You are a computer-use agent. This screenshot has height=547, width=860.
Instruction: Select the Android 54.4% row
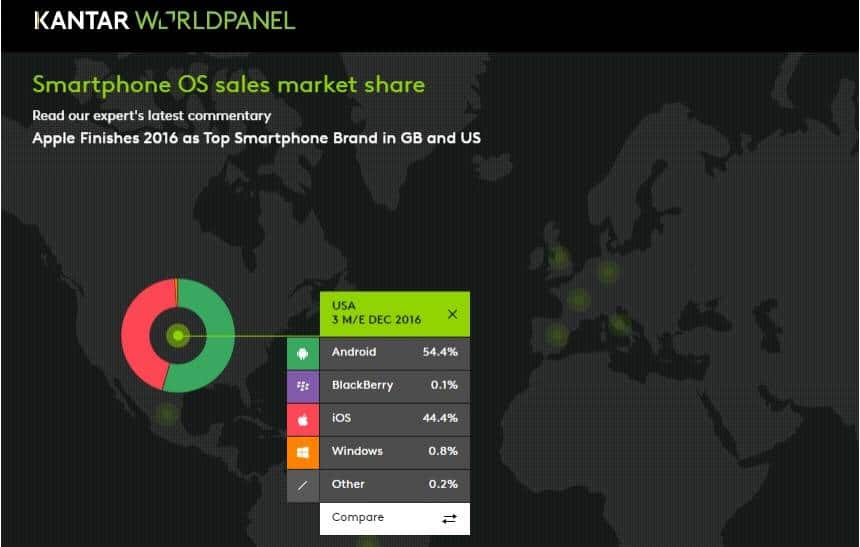(378, 353)
